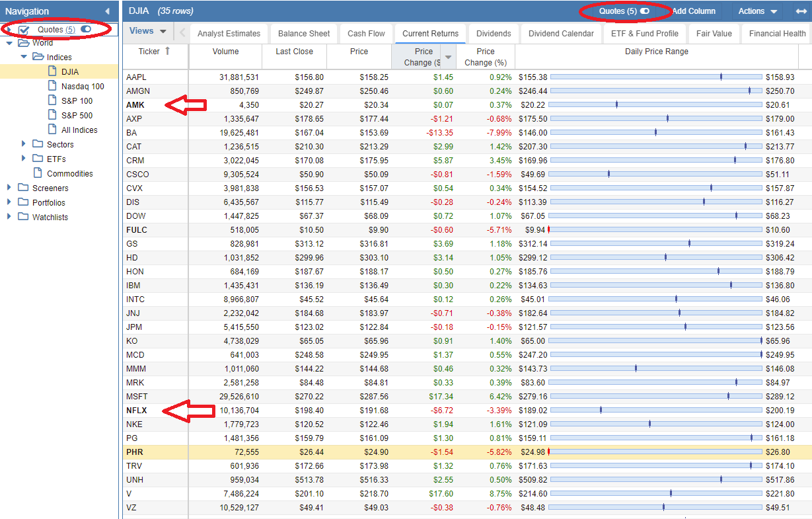Click the Nasdaq 100 document icon
The image size is (812, 519).
[53, 86]
